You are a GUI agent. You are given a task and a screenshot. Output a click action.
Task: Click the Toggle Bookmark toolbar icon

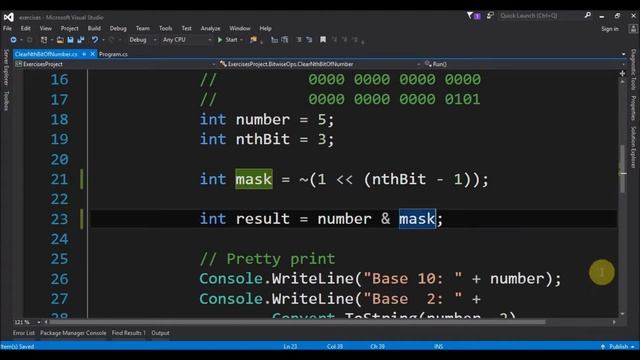point(323,40)
